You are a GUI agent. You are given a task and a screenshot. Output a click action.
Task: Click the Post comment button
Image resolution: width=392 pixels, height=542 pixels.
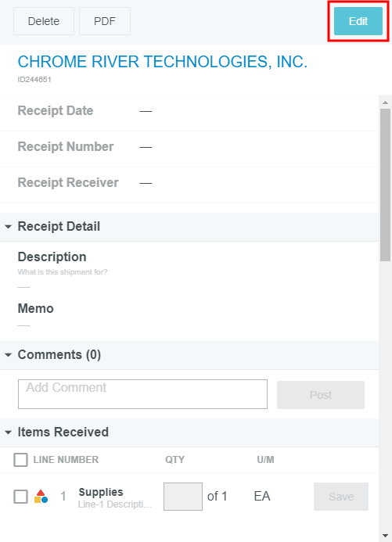click(321, 395)
